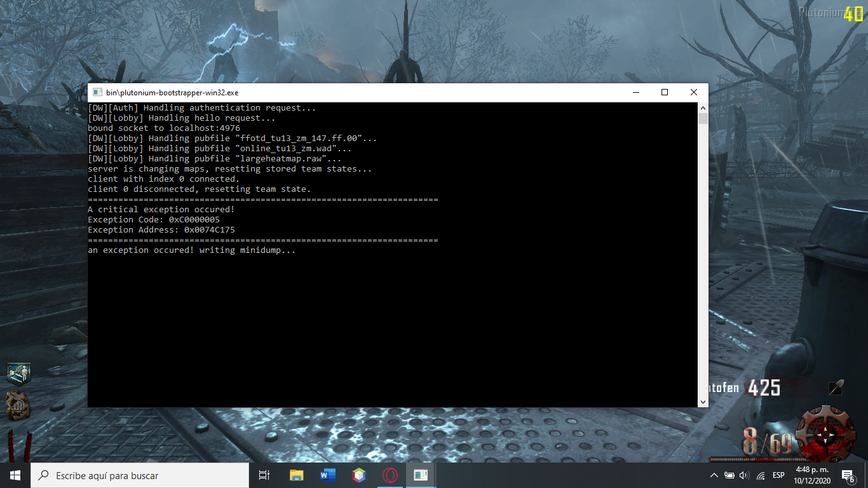Click "an exception occured! writing minidump..." line
Screen dimensions: 868x488
coord(192,250)
